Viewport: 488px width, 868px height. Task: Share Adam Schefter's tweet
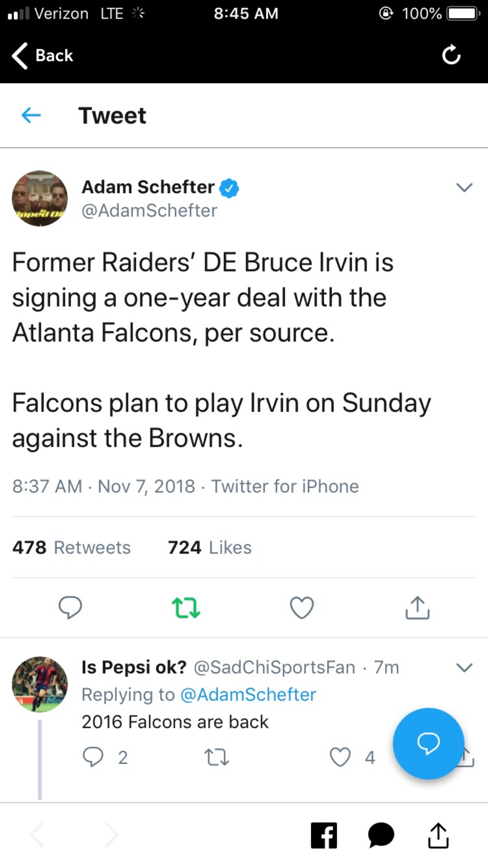click(417, 607)
